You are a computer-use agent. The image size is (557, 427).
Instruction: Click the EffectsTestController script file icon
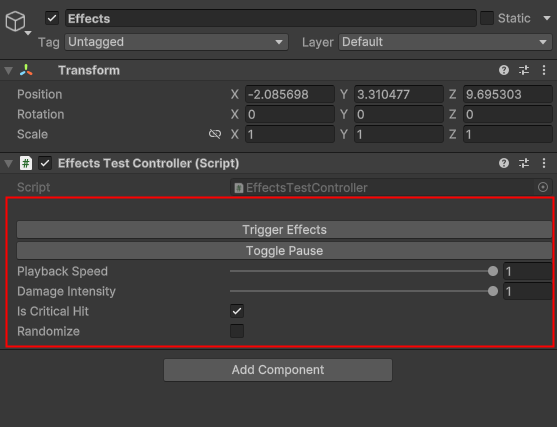239,188
